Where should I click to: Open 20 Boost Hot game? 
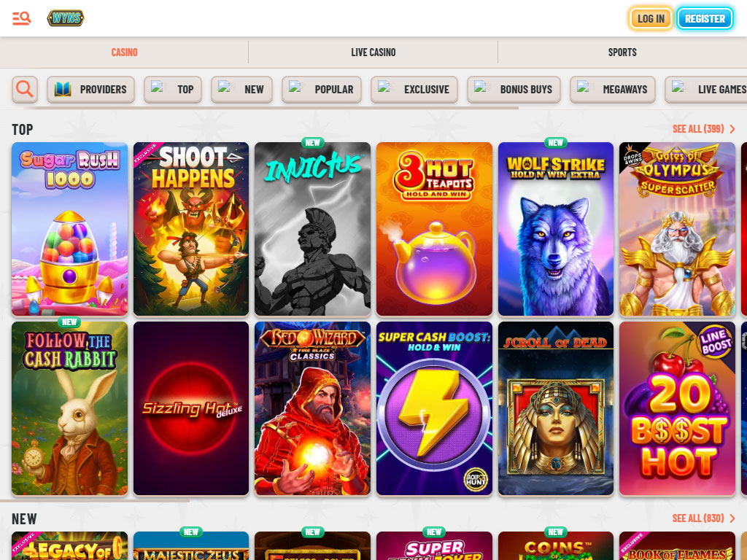tap(678, 408)
